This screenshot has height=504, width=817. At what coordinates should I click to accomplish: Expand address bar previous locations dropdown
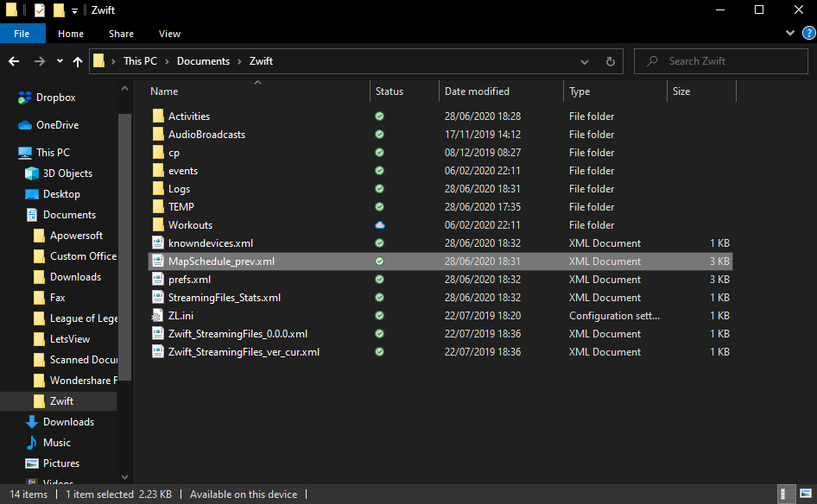tap(585, 62)
